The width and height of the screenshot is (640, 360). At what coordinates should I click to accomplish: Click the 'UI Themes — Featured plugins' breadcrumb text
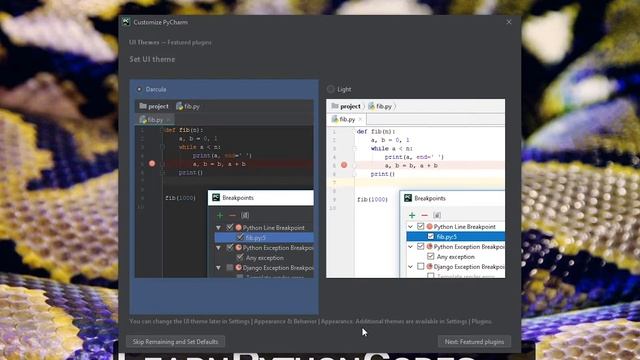click(170, 42)
